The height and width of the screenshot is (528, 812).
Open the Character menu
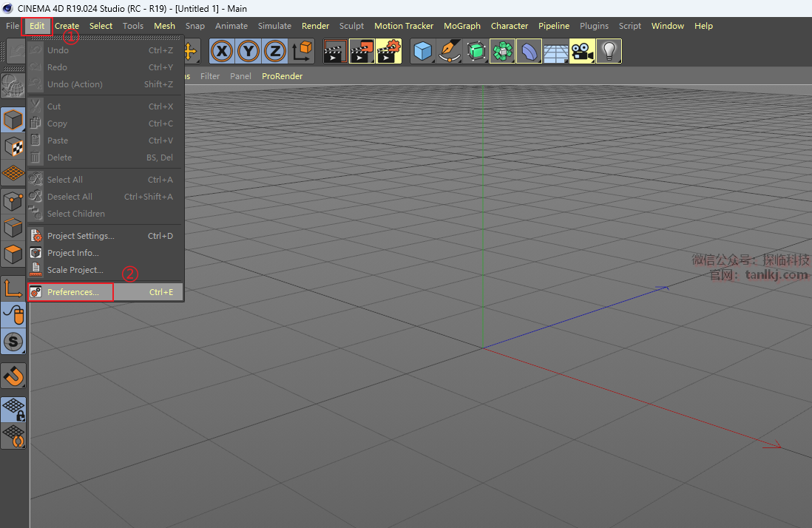tap(510, 26)
